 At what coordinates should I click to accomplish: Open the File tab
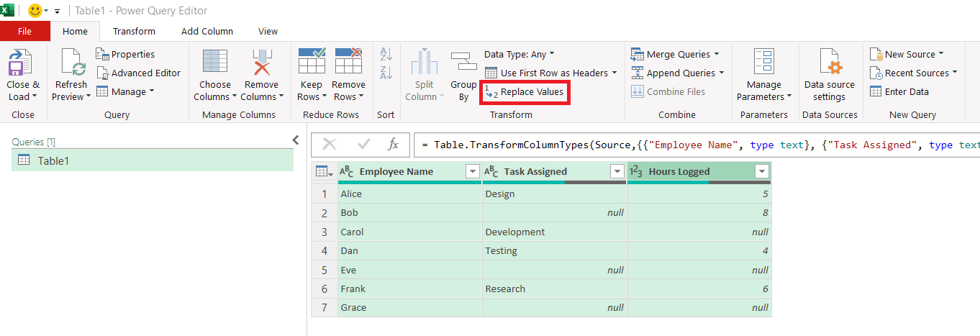point(25,31)
